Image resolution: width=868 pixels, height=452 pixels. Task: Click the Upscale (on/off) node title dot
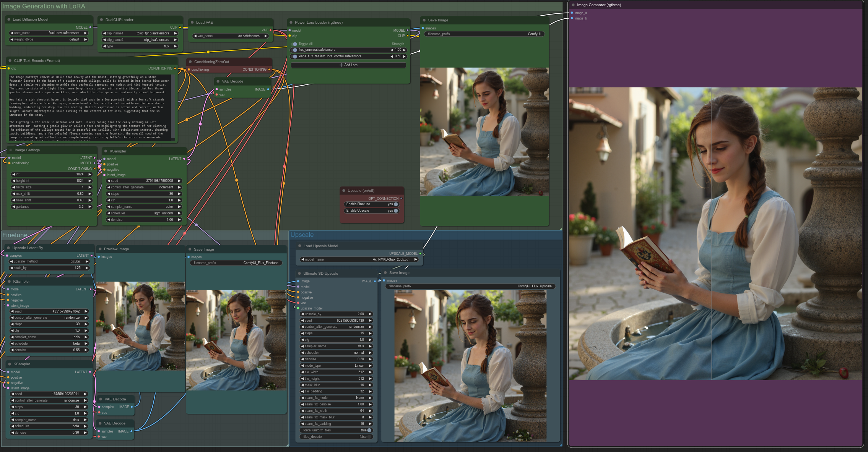tap(344, 191)
